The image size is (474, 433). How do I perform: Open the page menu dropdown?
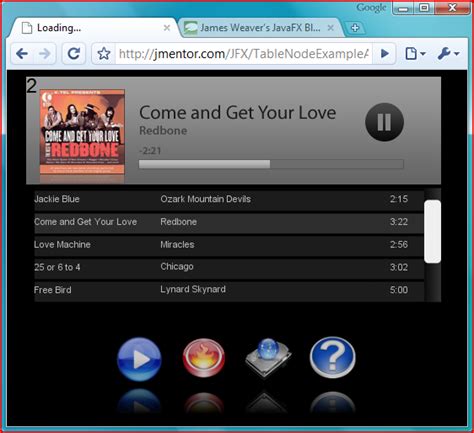414,53
